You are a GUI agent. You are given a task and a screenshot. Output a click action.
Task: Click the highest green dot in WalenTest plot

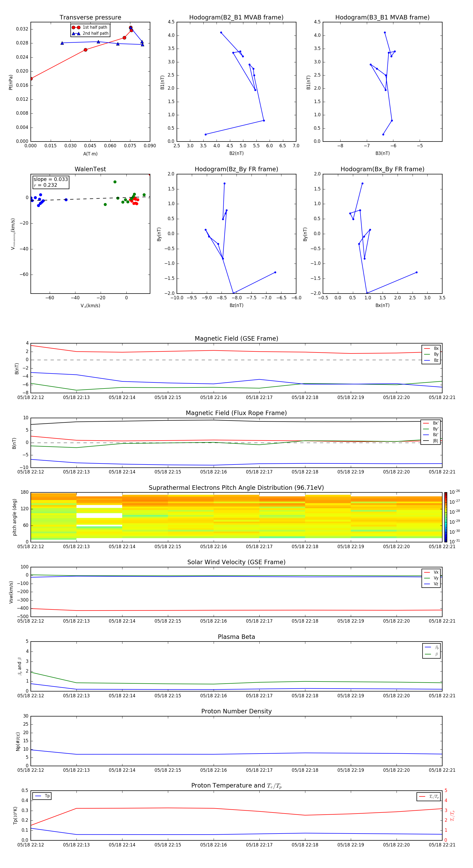pos(115,182)
